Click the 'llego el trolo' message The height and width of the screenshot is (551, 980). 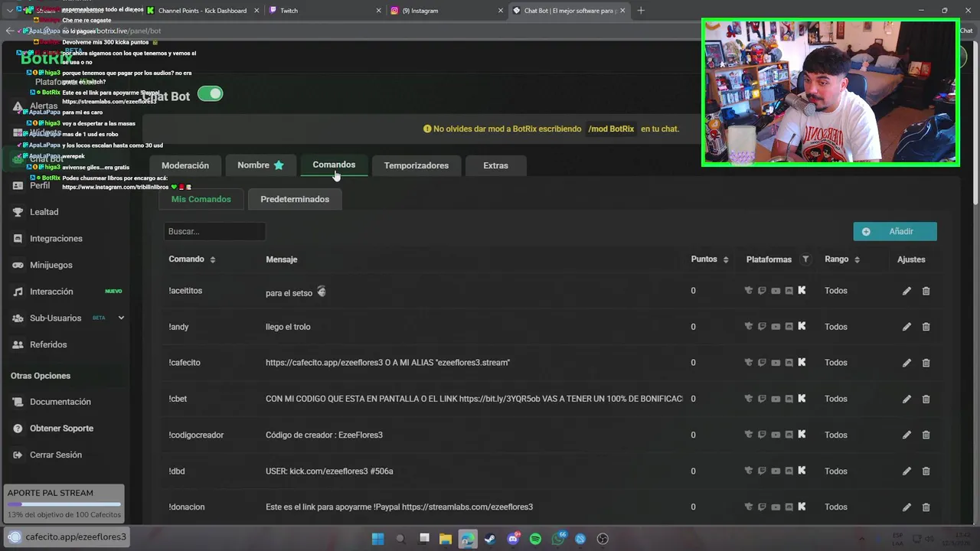pos(288,327)
